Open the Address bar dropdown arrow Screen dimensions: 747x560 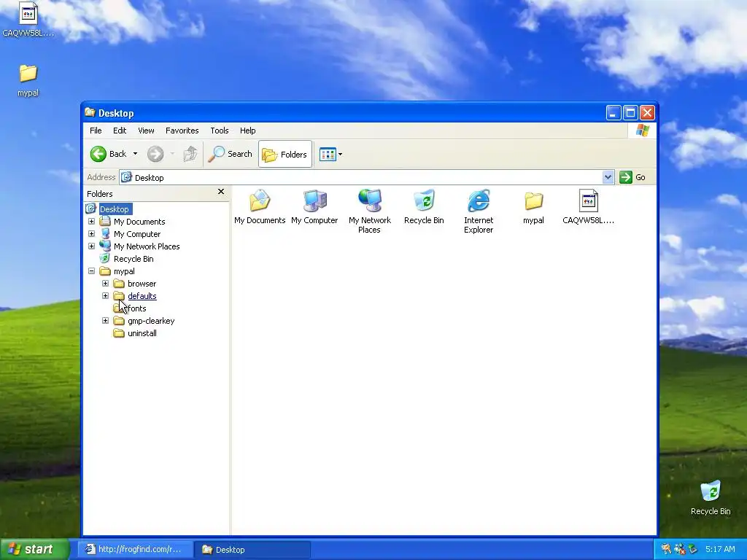(608, 178)
